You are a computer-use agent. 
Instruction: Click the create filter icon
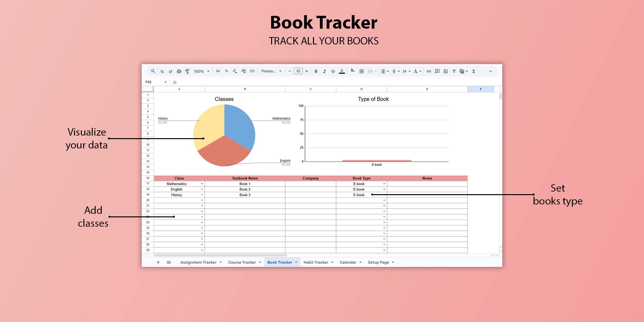point(454,71)
